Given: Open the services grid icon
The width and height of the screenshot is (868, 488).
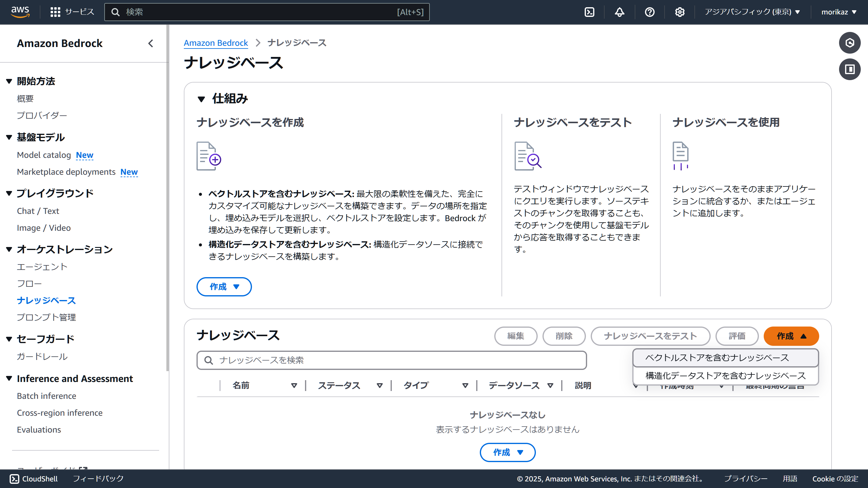Looking at the screenshot, I should (x=55, y=12).
